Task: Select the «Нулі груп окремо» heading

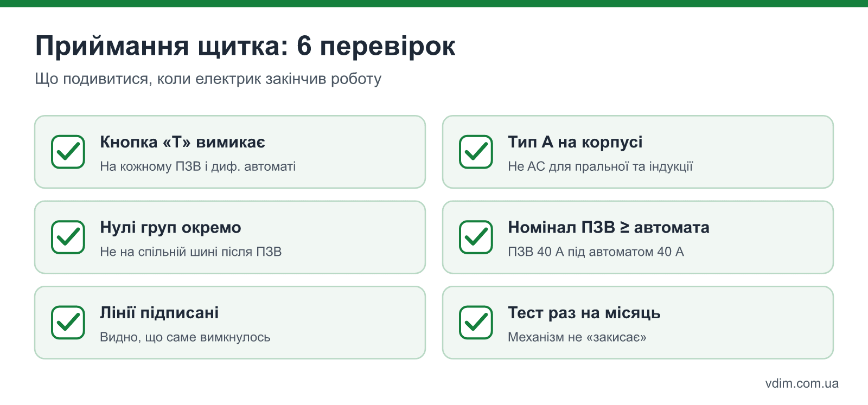Action: 170,228
